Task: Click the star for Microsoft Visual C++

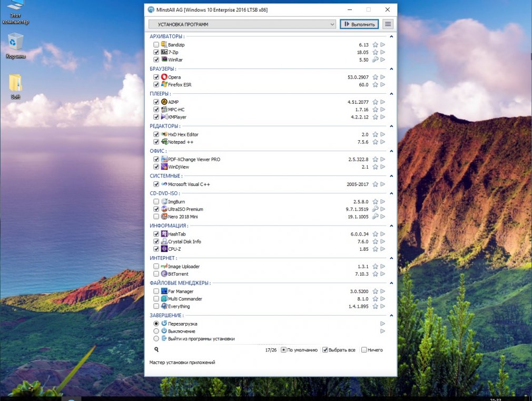Action: tap(375, 184)
